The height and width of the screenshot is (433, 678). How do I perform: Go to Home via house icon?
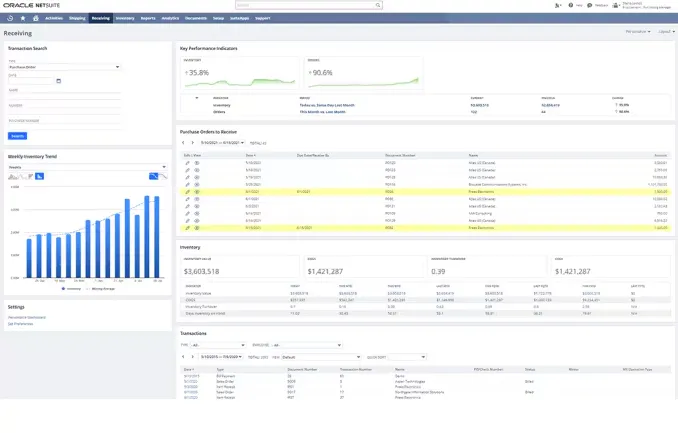(35, 17)
